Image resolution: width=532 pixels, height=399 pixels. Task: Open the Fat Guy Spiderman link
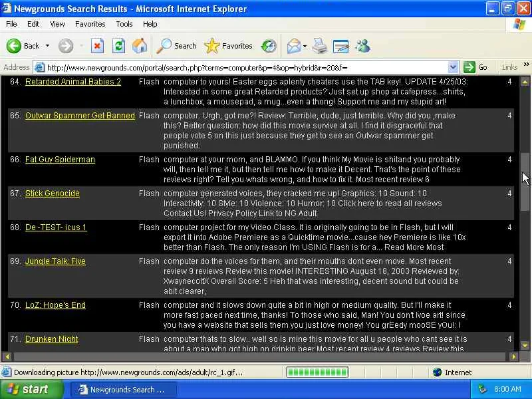tap(60, 160)
